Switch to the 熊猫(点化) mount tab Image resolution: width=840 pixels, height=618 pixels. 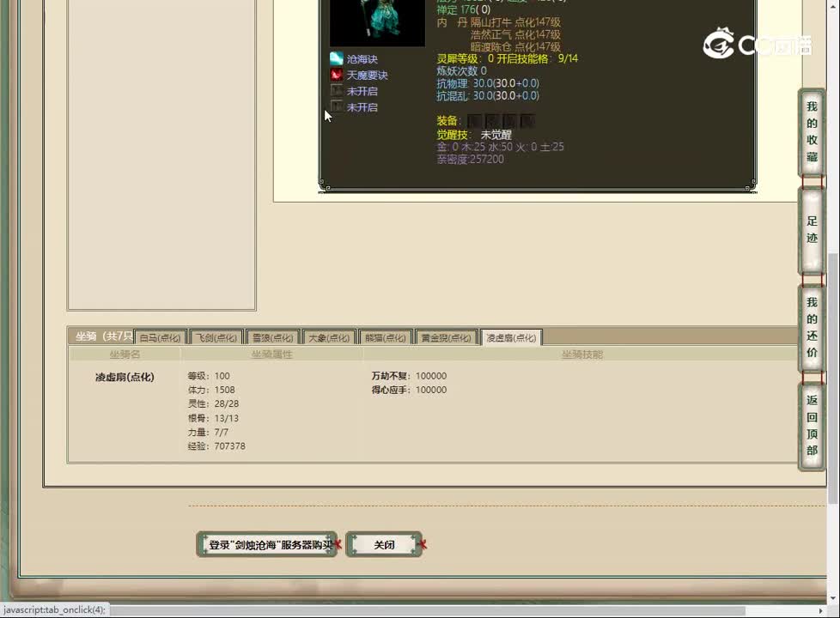(x=385, y=337)
